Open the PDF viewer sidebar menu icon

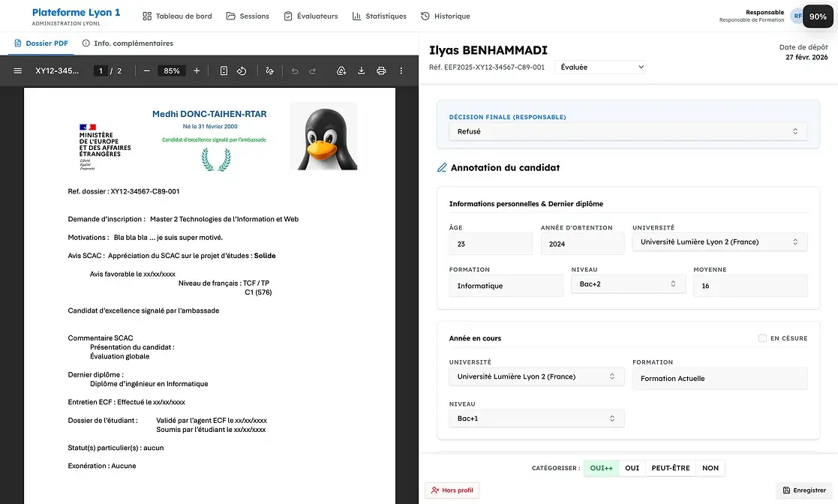(x=18, y=70)
